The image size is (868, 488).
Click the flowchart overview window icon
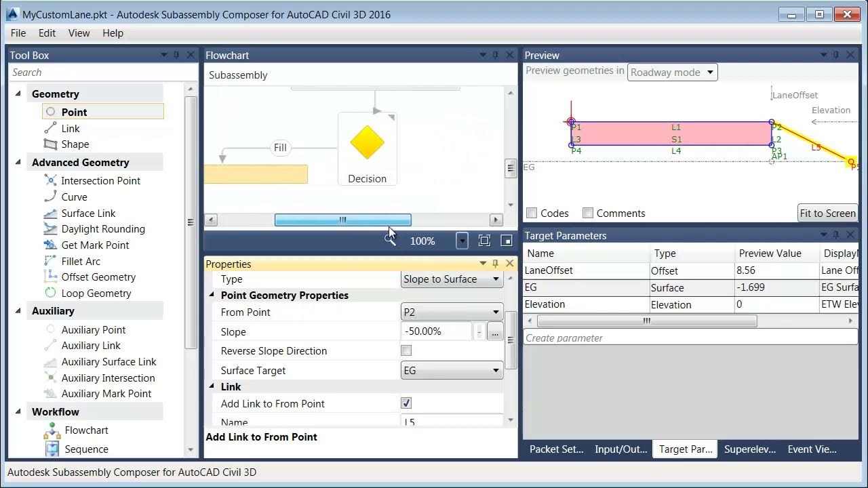point(506,240)
